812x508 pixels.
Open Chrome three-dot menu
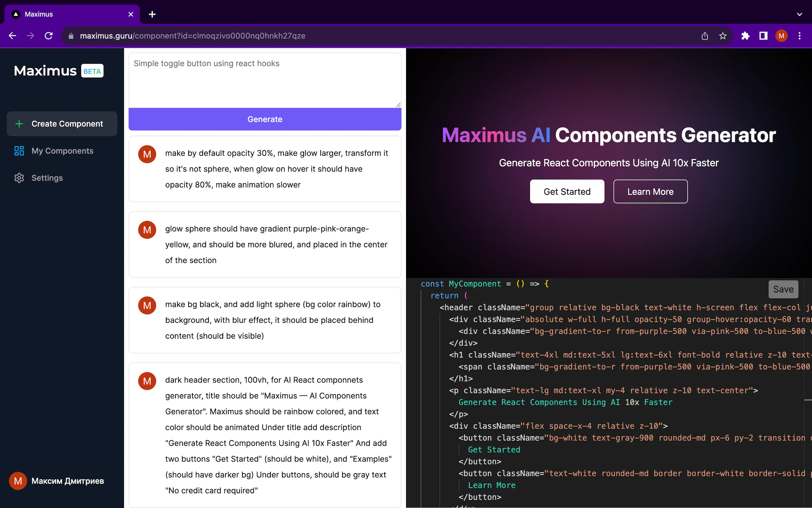coord(800,36)
